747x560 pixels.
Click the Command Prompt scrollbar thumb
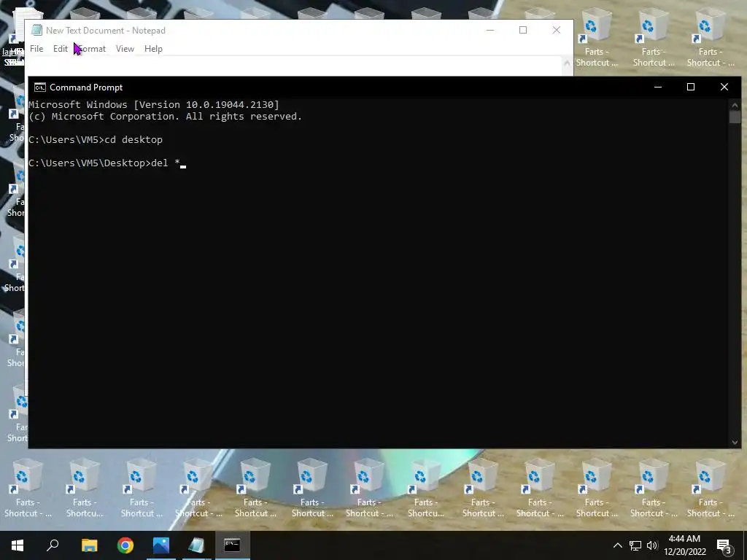[x=735, y=117]
